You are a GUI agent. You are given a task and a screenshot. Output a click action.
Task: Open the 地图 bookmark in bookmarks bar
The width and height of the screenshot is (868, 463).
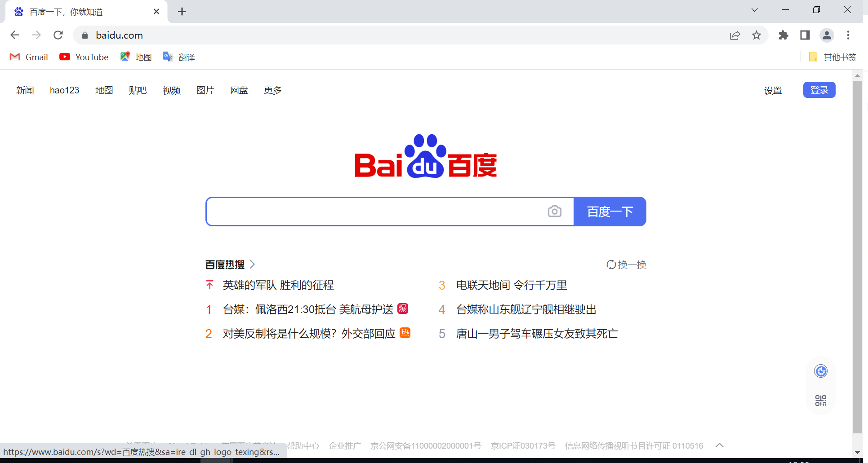(x=136, y=57)
